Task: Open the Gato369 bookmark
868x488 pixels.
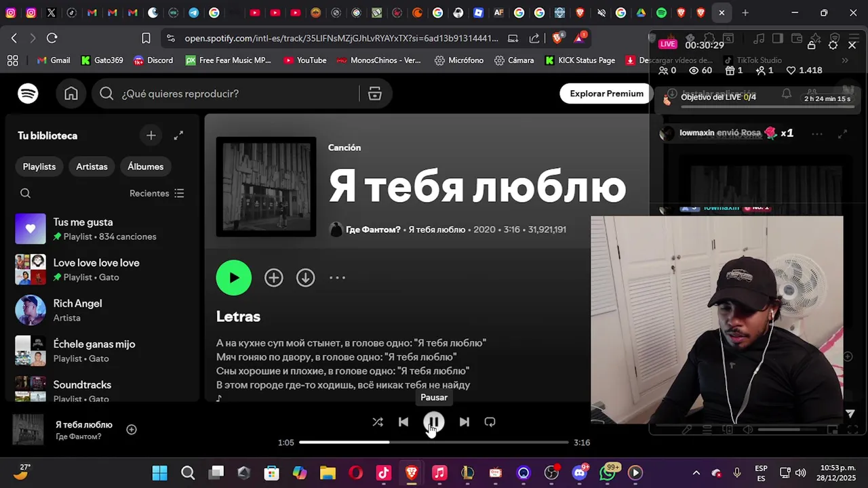Action: (102, 60)
